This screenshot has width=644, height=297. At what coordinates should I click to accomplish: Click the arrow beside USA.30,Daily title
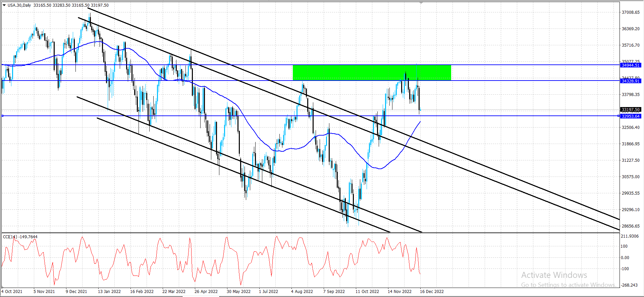tap(4, 5)
